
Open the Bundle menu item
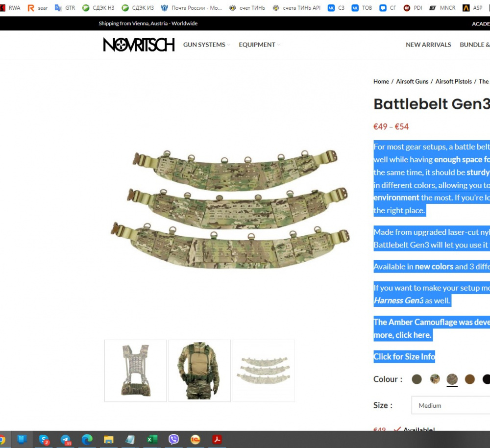[x=475, y=45]
